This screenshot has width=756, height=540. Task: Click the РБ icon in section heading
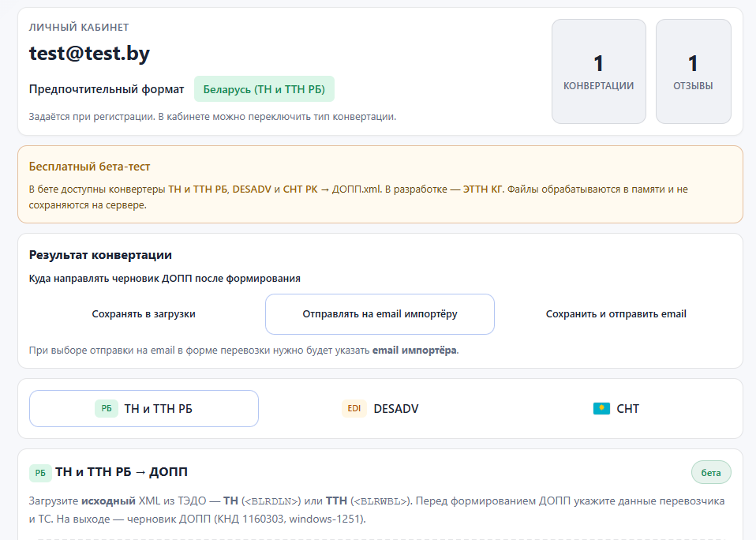40,473
